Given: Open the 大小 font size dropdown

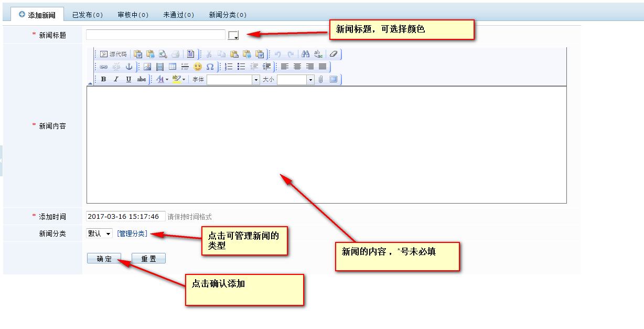Looking at the screenshot, I should coord(310,80).
